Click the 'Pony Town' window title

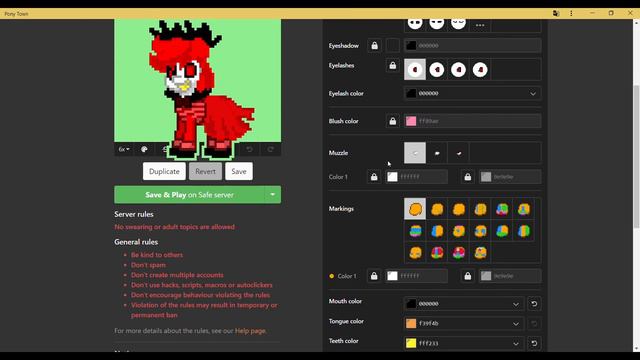16,14
